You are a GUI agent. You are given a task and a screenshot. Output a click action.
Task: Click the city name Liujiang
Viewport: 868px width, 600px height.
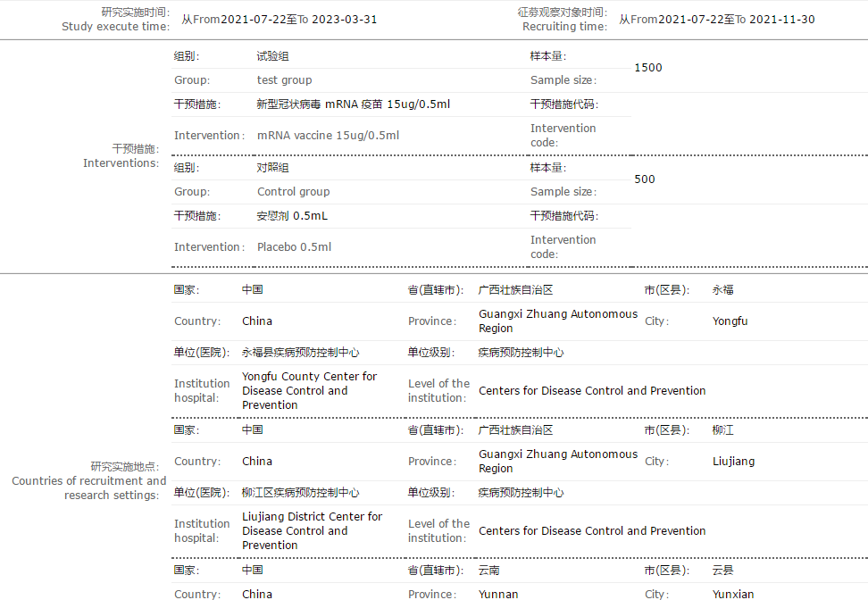733,462
